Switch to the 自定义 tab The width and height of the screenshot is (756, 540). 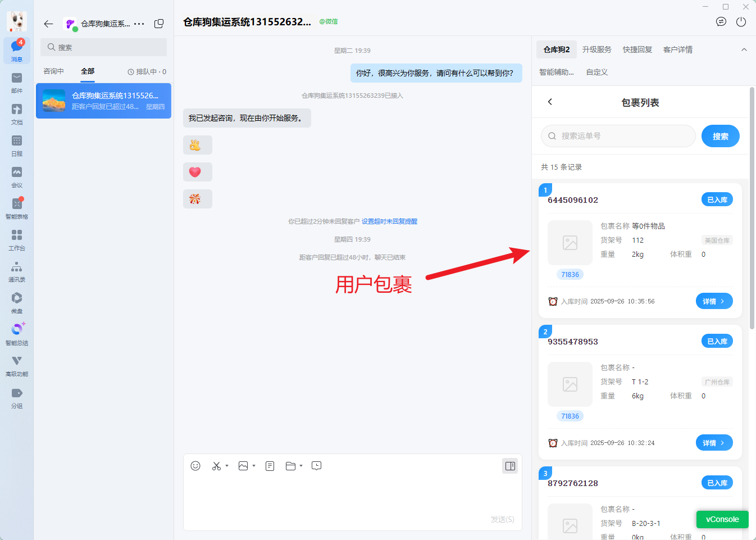pos(597,72)
